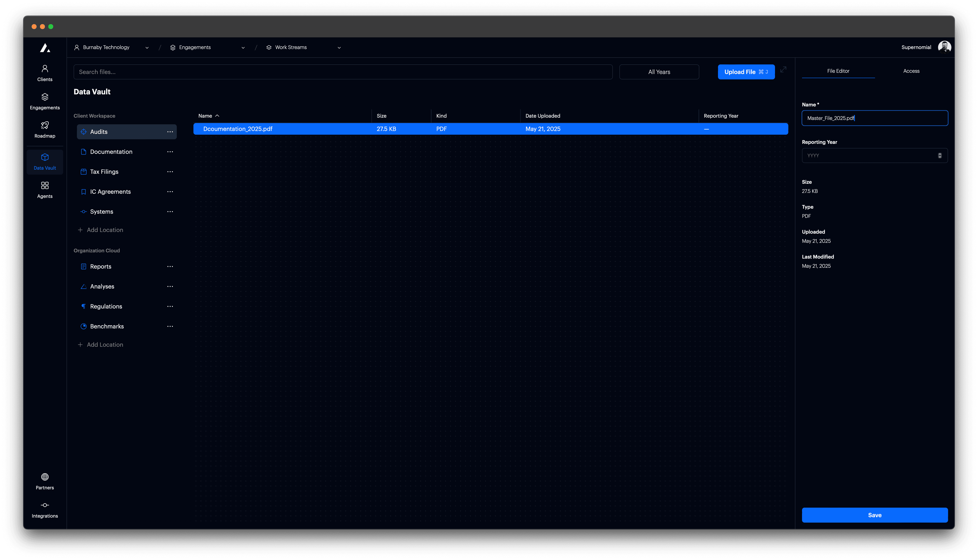Open the Agents panel from sidebar
The width and height of the screenshot is (978, 560).
click(45, 189)
